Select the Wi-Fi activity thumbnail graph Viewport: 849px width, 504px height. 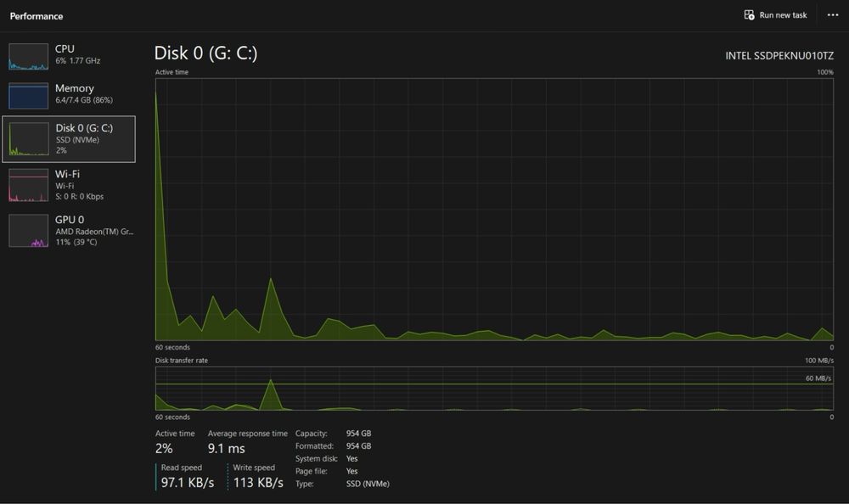click(28, 185)
